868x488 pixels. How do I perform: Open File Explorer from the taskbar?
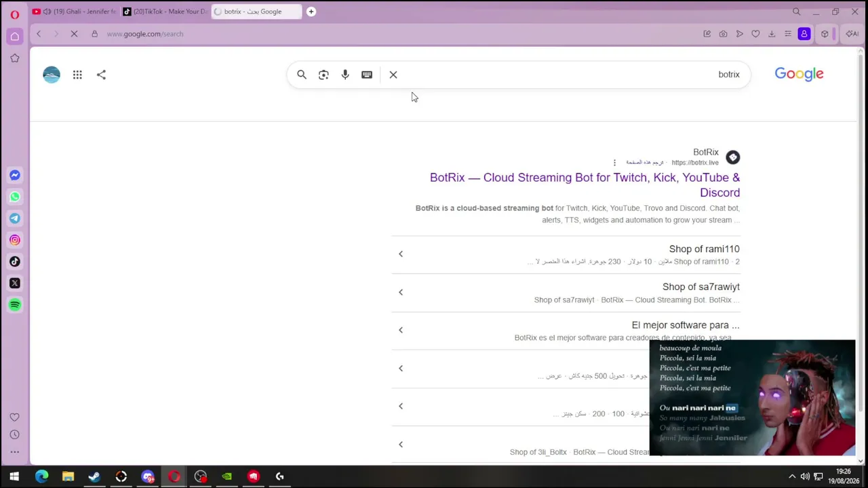68,476
